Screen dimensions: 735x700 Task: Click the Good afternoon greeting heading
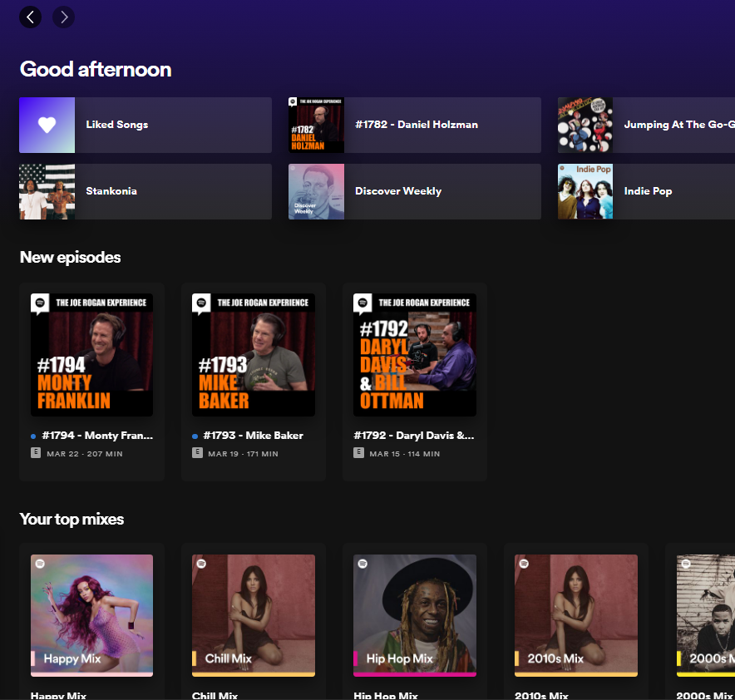point(96,69)
